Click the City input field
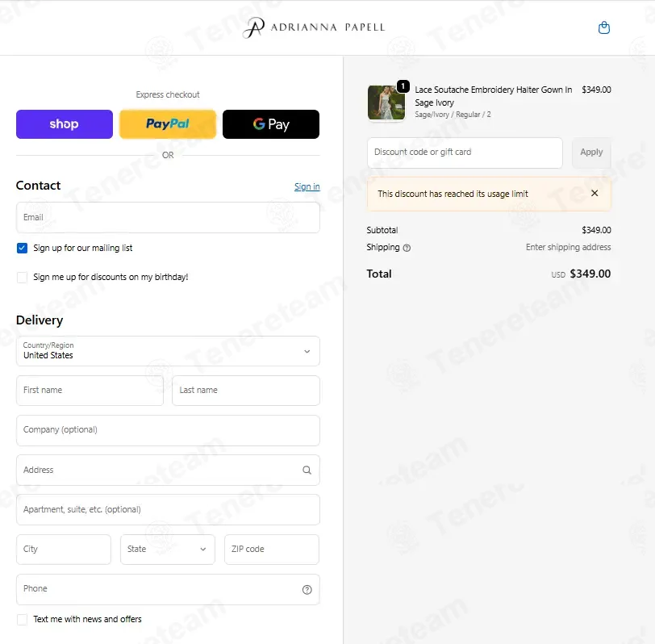The width and height of the screenshot is (655, 644). 64,550
